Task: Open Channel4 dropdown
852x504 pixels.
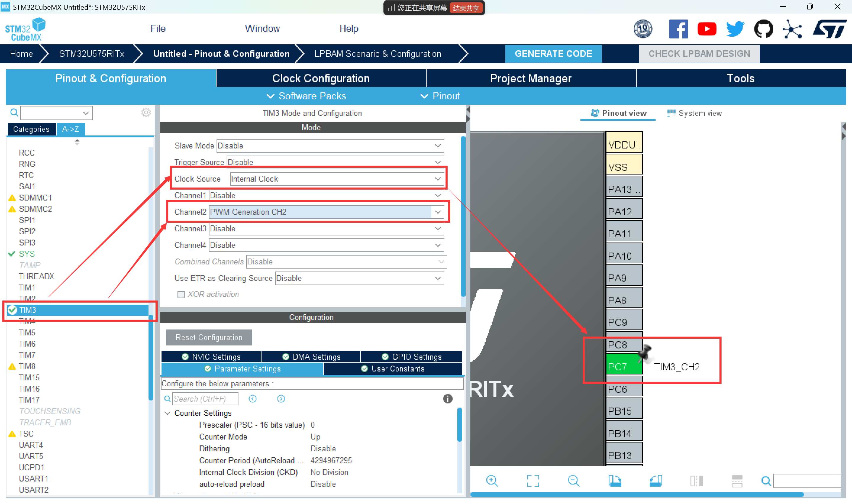Action: point(326,245)
